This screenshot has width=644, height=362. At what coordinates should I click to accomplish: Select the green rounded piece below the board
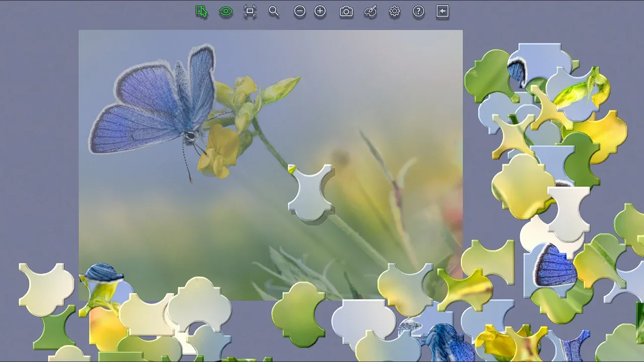(x=298, y=314)
